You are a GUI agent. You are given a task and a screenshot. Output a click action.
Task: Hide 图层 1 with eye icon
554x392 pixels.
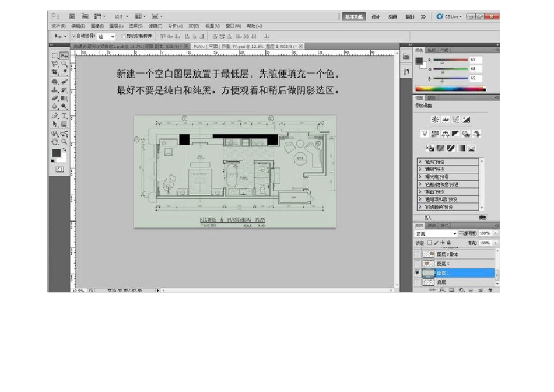(417, 272)
